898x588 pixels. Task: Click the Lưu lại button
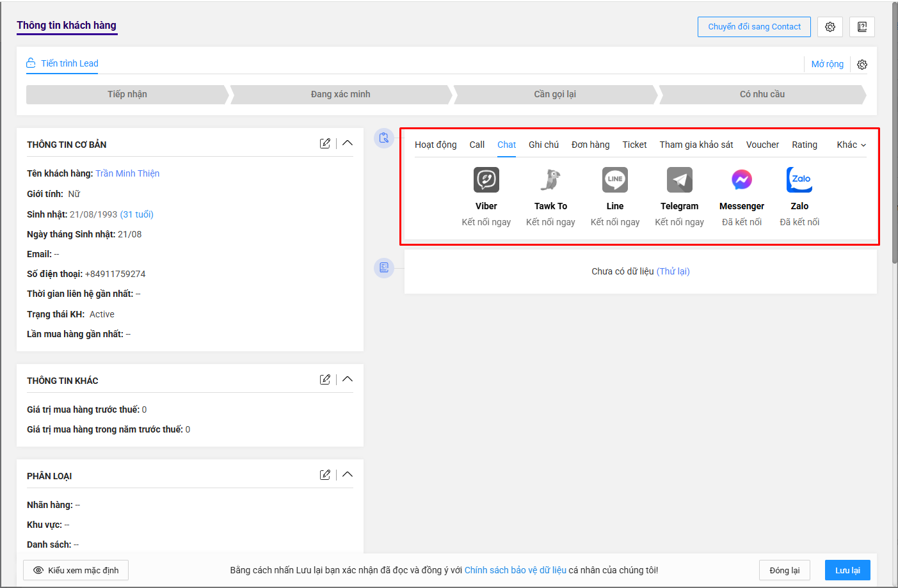tap(847, 570)
